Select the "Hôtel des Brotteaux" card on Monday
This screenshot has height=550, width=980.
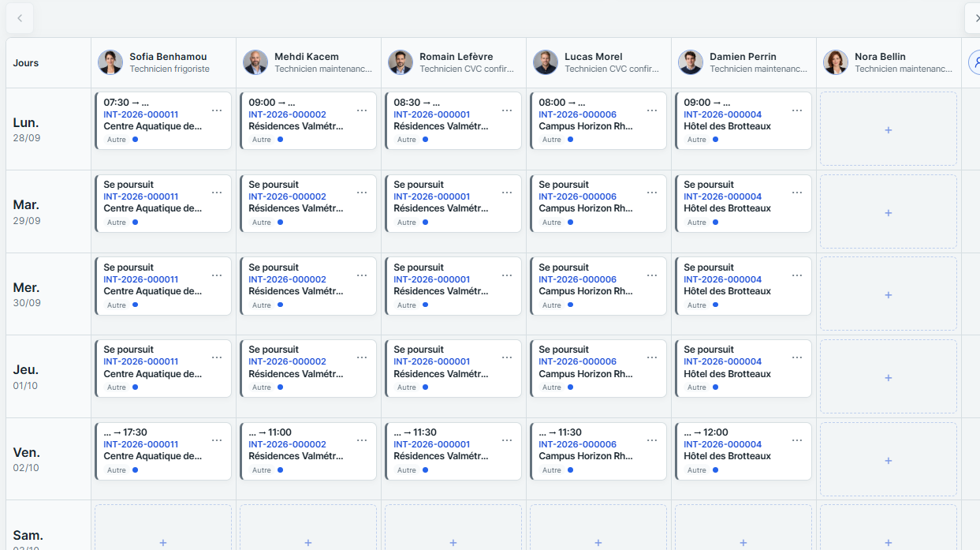743,121
